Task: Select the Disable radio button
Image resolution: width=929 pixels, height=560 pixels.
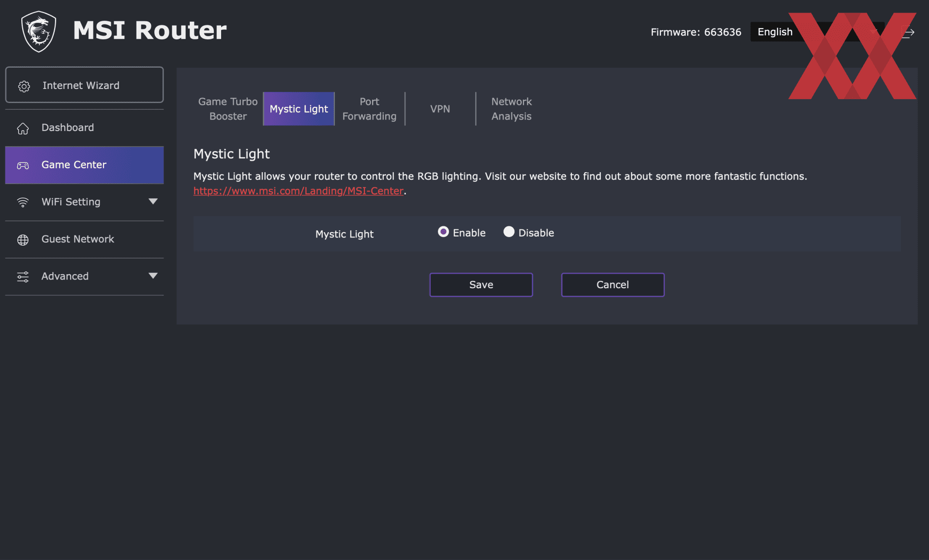Action: coord(509,232)
